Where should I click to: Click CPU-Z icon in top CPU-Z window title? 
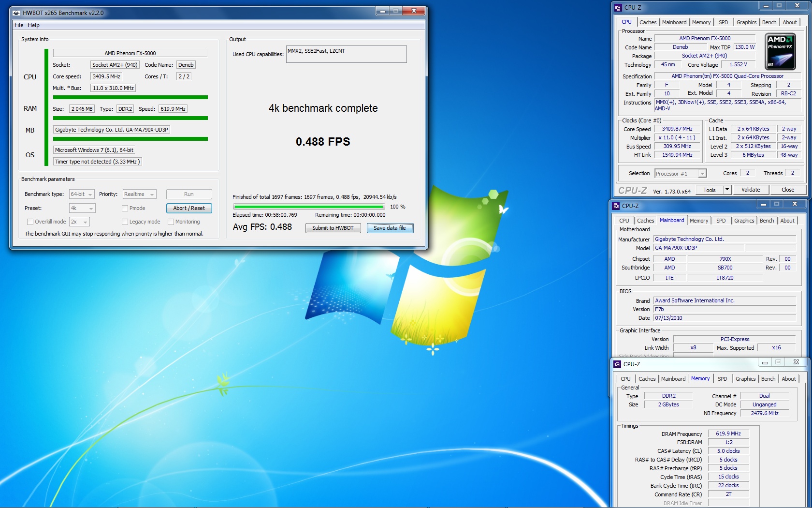coord(618,7)
